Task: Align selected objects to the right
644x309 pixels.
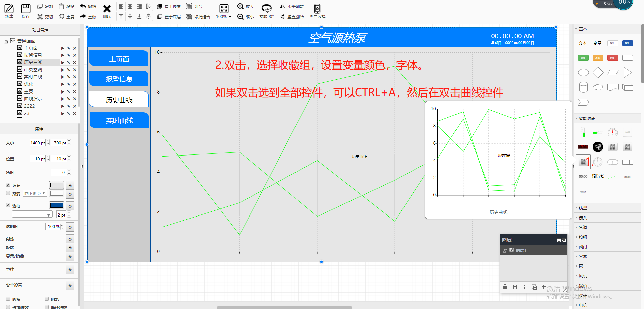Action: [x=139, y=6]
